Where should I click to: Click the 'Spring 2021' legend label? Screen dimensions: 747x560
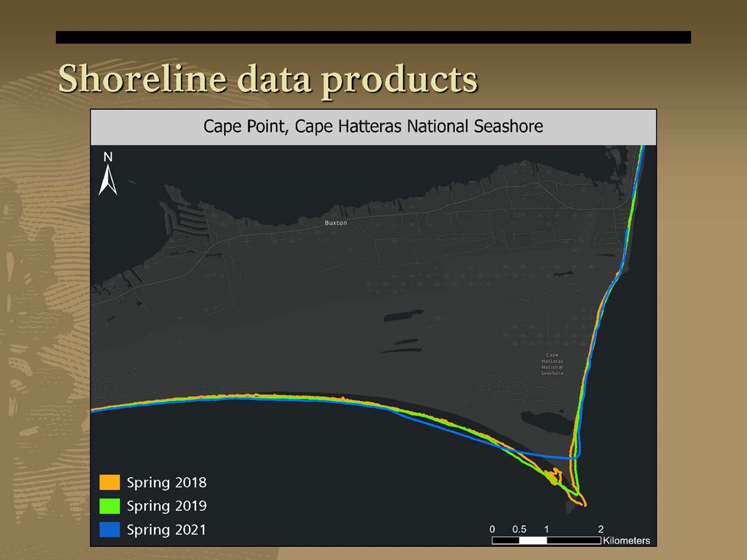coord(167,530)
